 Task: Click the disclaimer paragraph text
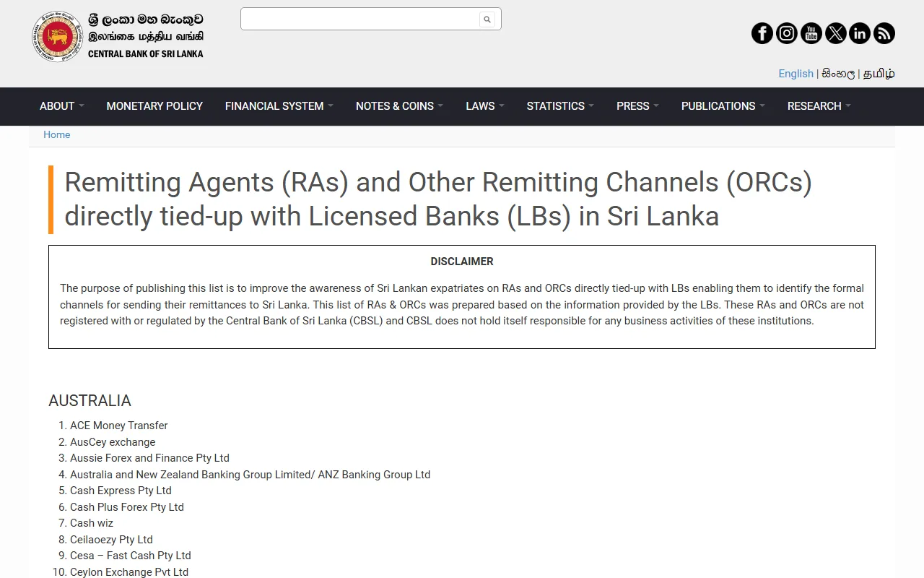coord(462,304)
